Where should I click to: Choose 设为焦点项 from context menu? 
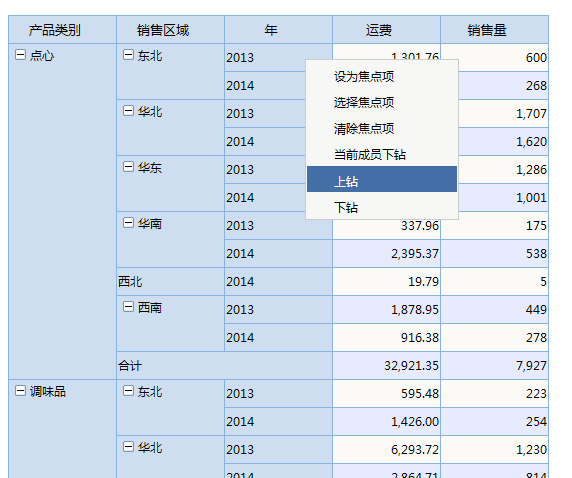pos(382,77)
